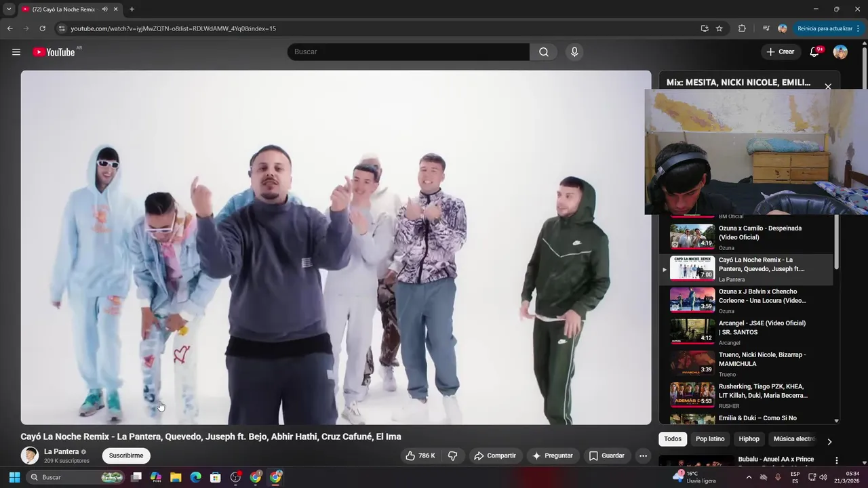Click the video player to pause
868x488 pixels.
pos(336,247)
